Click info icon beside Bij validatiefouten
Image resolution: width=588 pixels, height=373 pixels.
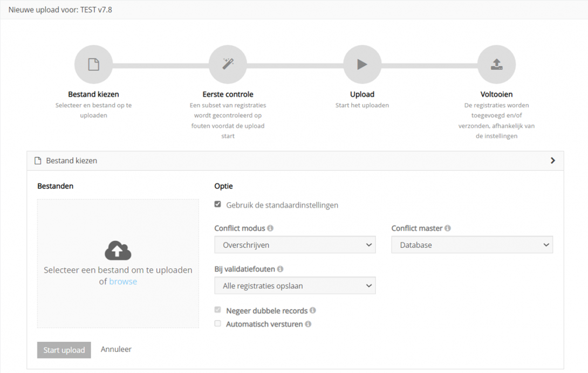(x=280, y=269)
